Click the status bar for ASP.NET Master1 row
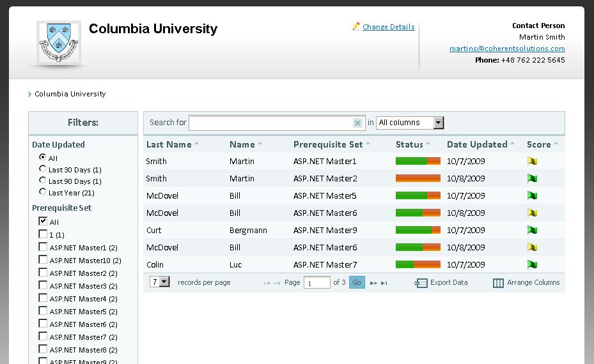The image size is (594, 364). [x=418, y=161]
